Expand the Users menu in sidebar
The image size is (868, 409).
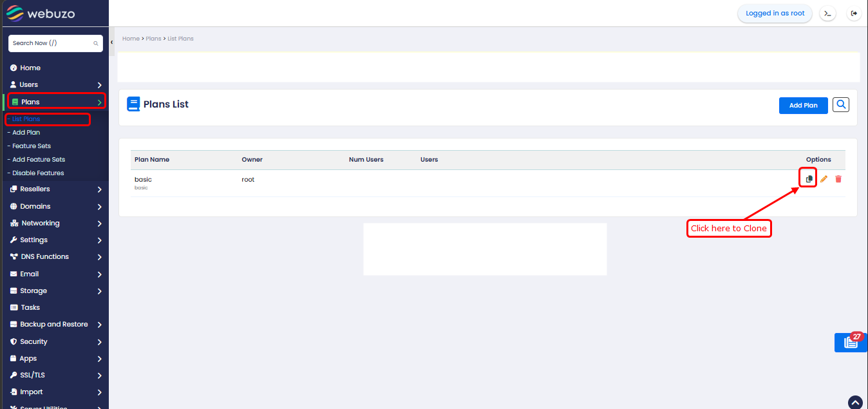pos(55,84)
